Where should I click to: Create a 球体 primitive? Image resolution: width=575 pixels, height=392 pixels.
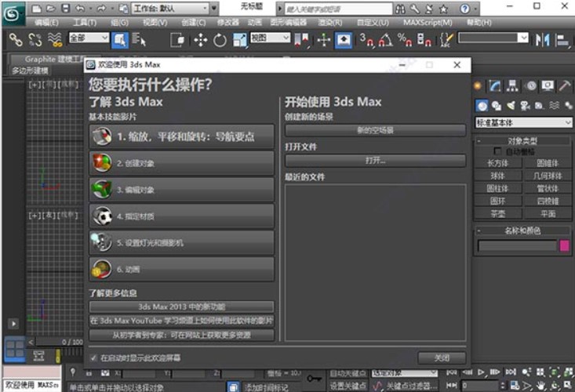pos(497,176)
